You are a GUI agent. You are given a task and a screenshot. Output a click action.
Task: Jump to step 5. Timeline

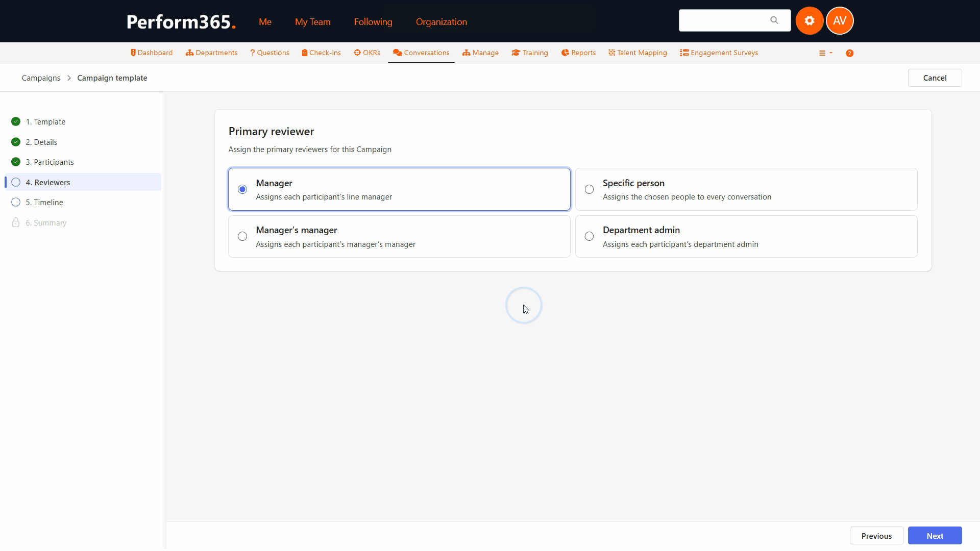point(83,203)
